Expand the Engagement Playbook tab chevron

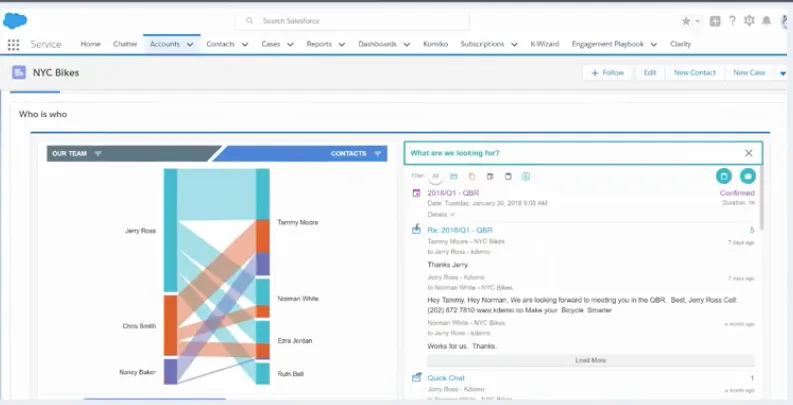(x=654, y=44)
